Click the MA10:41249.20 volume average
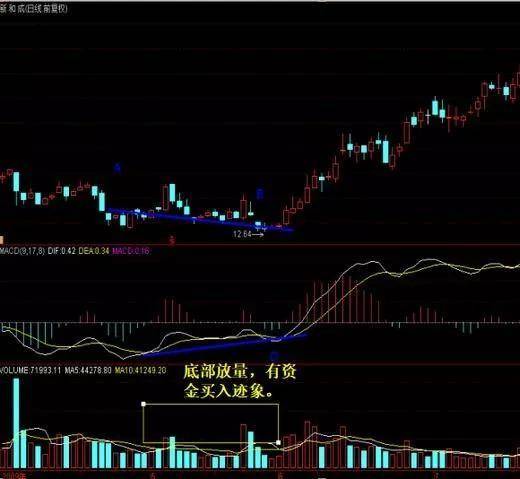 140,370
